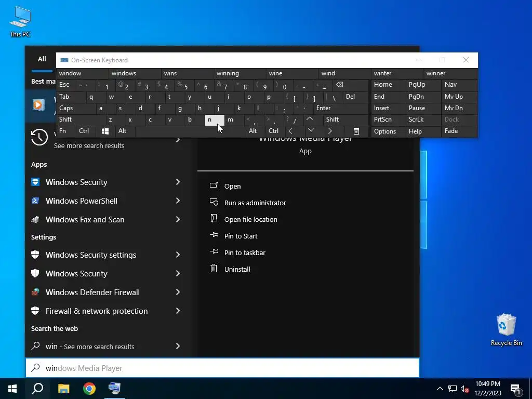
Task: Click the Options key on keyboard
Action: [388, 131]
